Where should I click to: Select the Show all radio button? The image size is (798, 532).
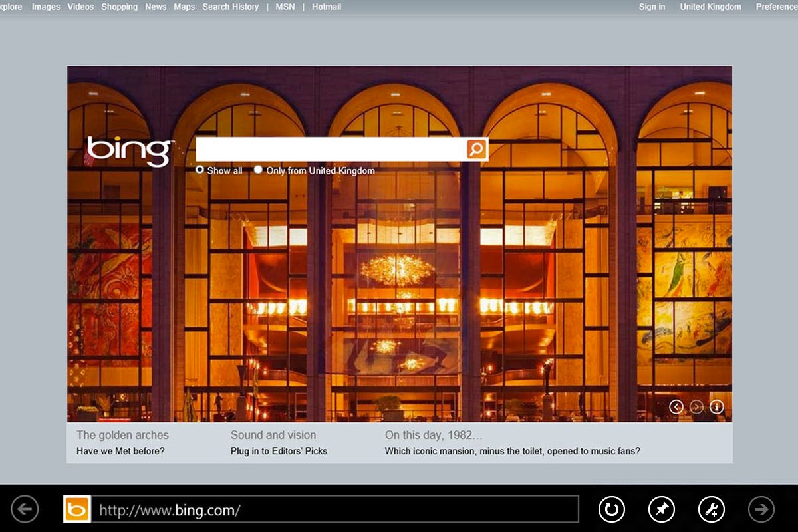tap(199, 170)
